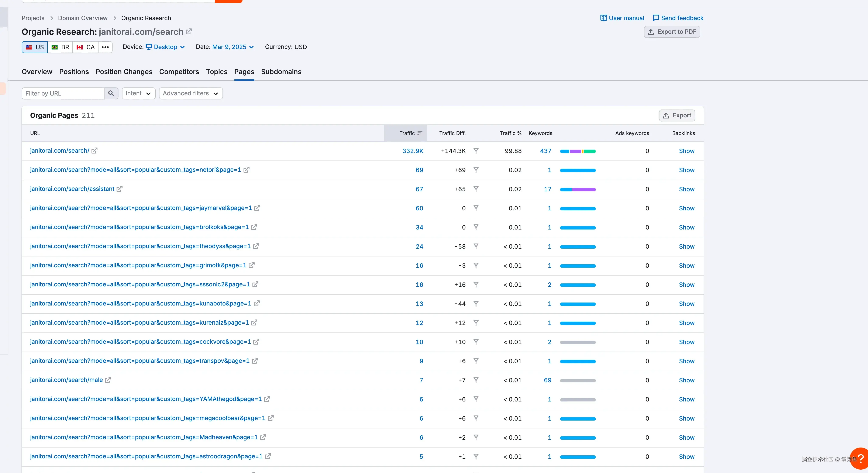Switch to the CA country database
The width and height of the screenshot is (868, 473).
coord(86,47)
